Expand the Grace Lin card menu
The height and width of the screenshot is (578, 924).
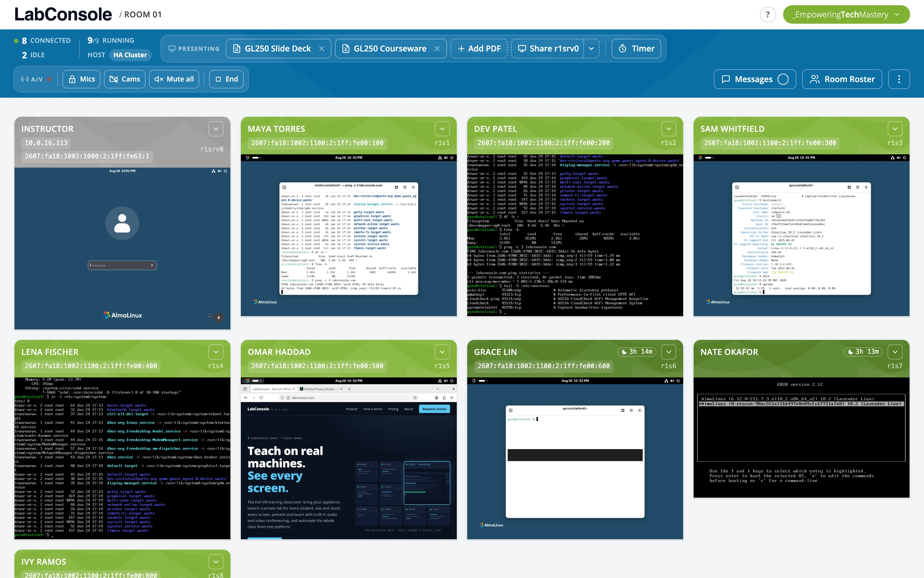[668, 352]
